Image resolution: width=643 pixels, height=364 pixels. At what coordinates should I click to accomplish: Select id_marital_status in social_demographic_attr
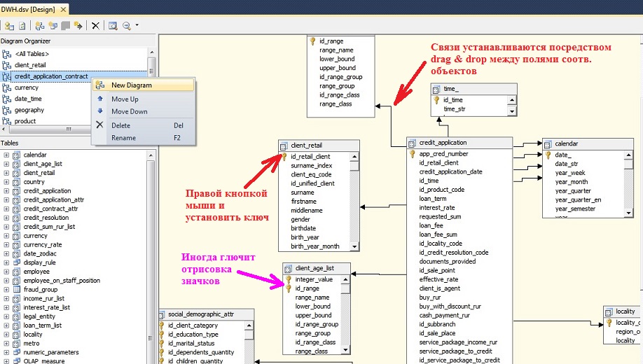click(x=191, y=344)
